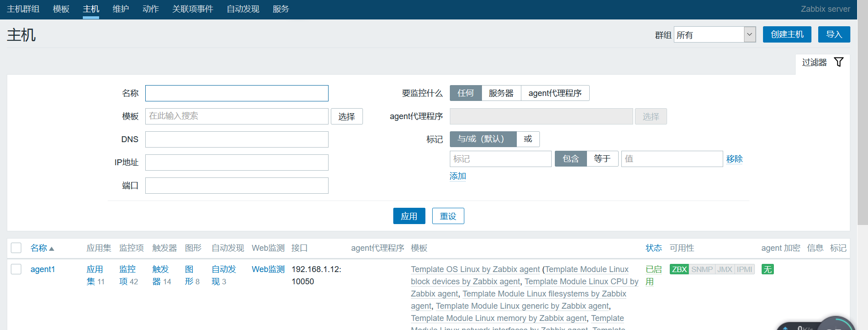Click 已启用 status of agent1
This screenshot has width=868, height=330.
pos(653,275)
